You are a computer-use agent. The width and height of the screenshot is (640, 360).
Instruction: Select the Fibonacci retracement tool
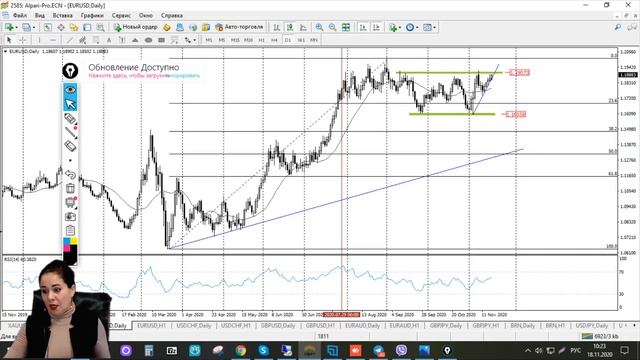(x=96, y=40)
